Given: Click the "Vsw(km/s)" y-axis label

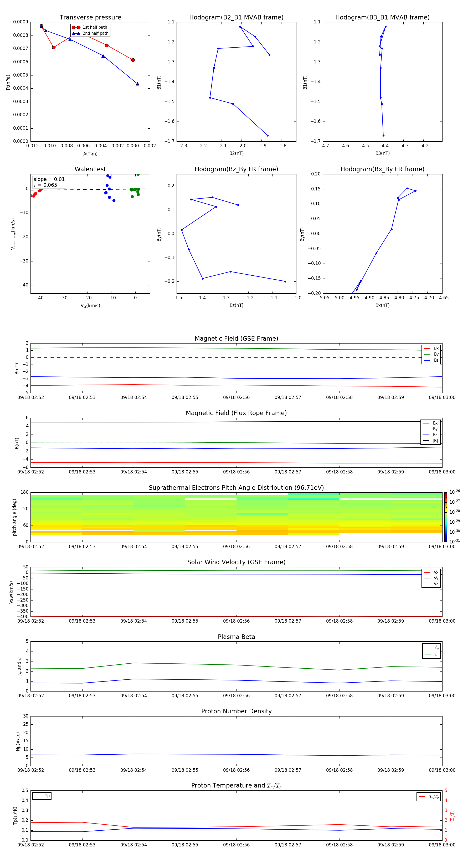Looking at the screenshot, I should [11, 592].
